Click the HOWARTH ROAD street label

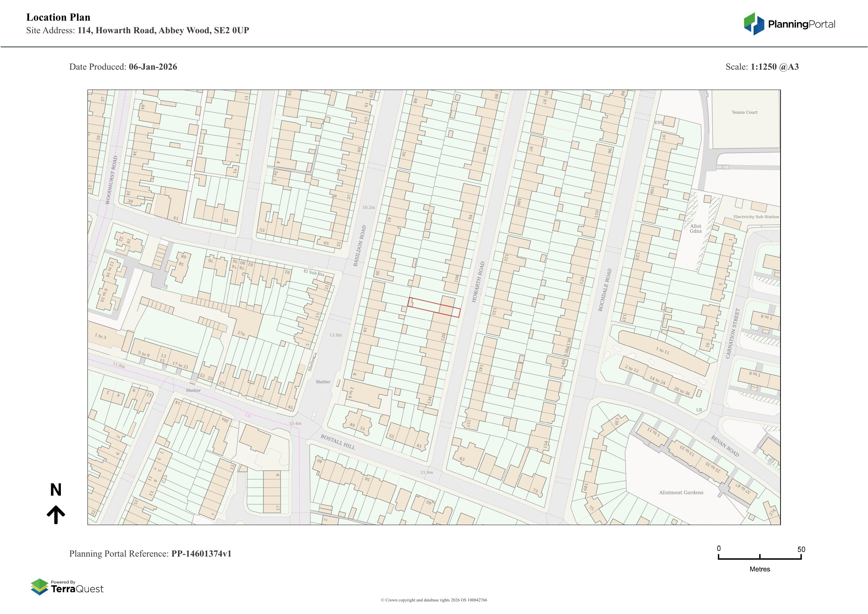point(478,282)
